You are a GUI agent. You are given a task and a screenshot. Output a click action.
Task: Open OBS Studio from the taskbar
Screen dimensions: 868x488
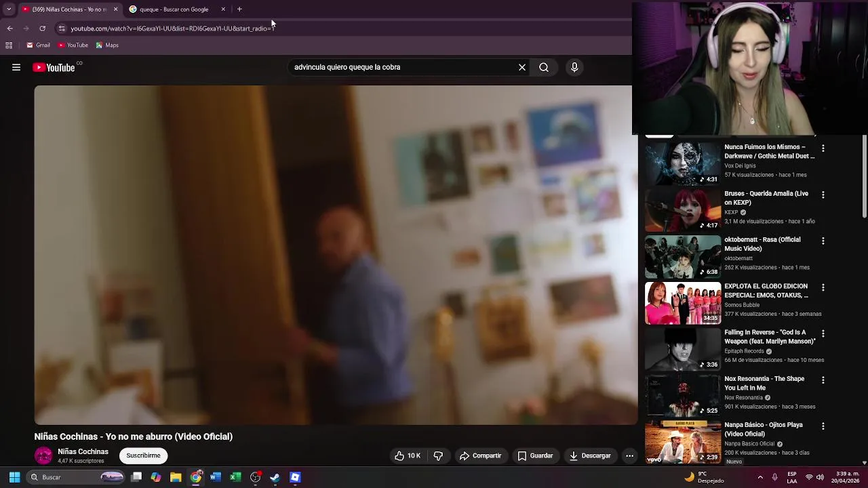(255, 477)
